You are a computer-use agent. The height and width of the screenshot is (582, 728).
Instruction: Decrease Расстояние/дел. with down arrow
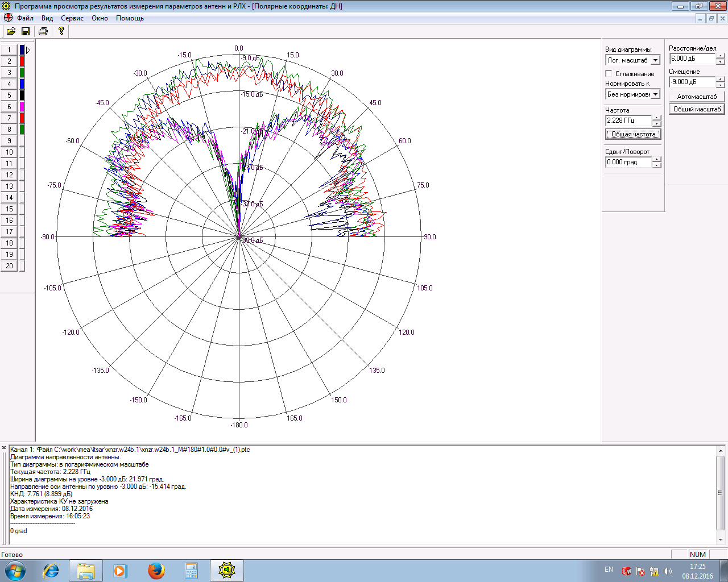tap(721, 62)
